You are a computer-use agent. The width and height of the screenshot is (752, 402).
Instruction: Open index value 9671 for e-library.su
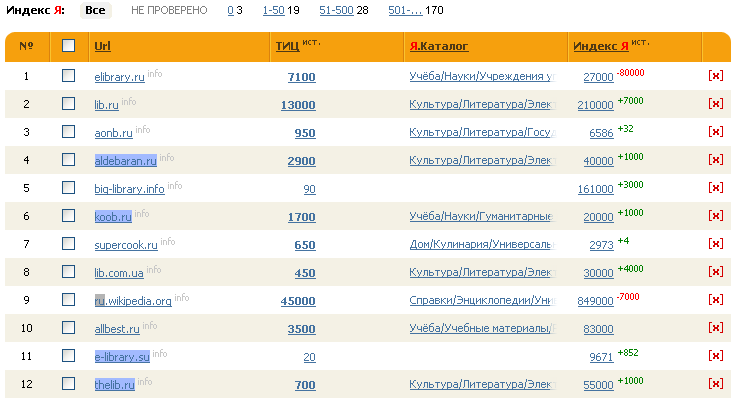(601, 357)
